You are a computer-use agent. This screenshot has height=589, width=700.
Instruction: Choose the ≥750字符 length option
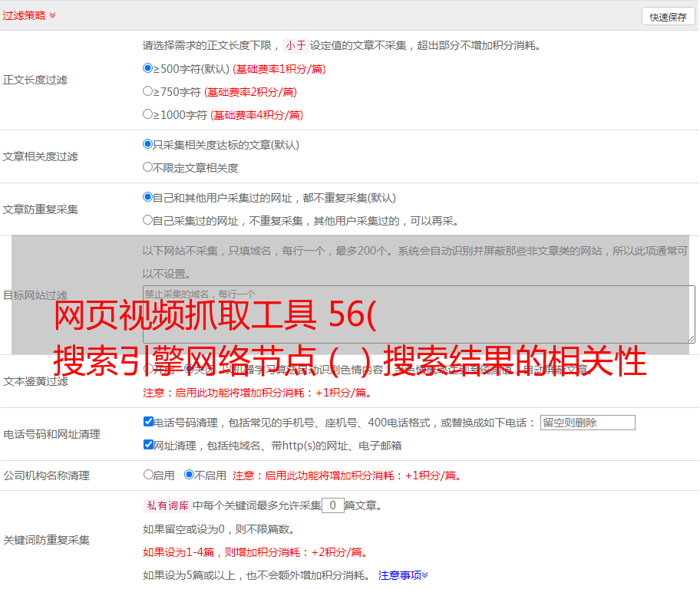tap(148, 91)
